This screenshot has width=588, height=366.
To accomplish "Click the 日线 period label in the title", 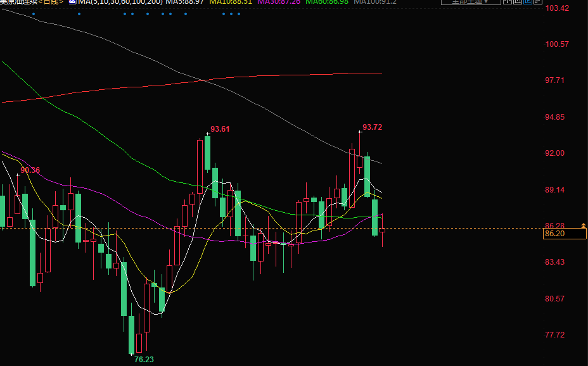I will pyautogui.click(x=53, y=2).
